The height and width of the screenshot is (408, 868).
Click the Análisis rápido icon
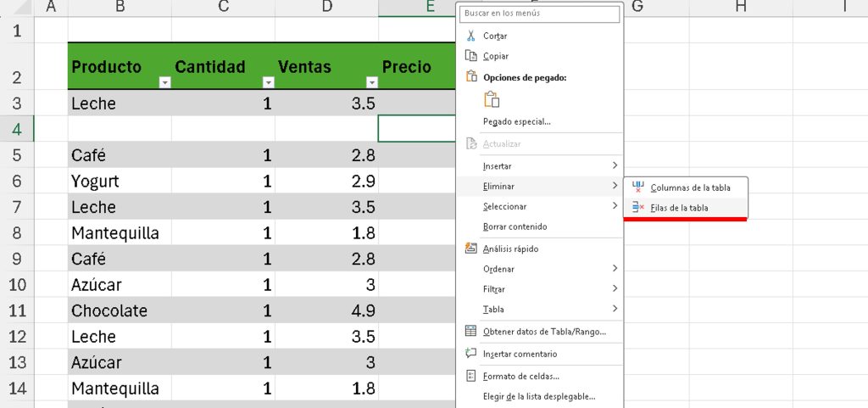472,249
